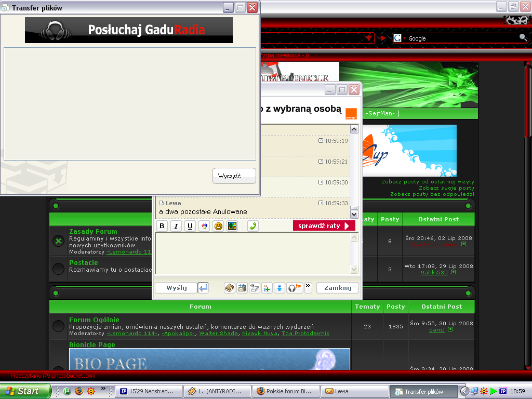This screenshot has width=532, height=399.
Task: Open chat history archive book icon
Action: pos(230,288)
